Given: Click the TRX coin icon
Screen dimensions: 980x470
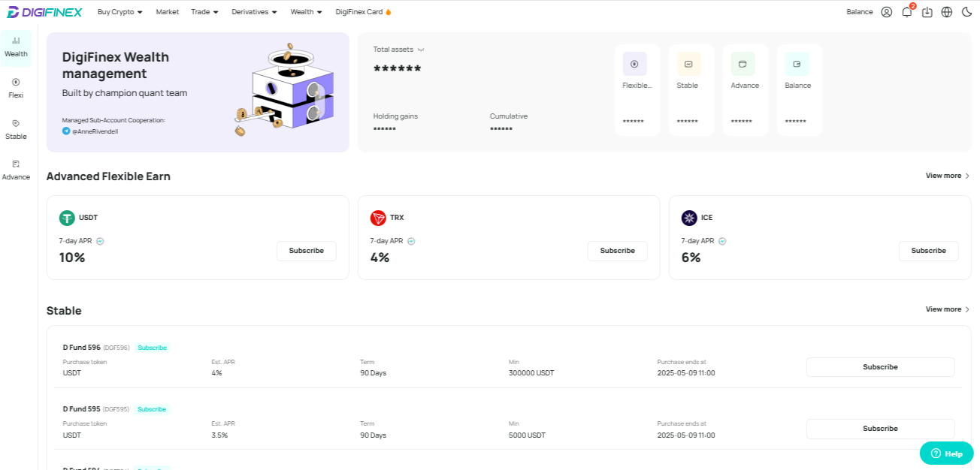Looking at the screenshot, I should (x=378, y=218).
